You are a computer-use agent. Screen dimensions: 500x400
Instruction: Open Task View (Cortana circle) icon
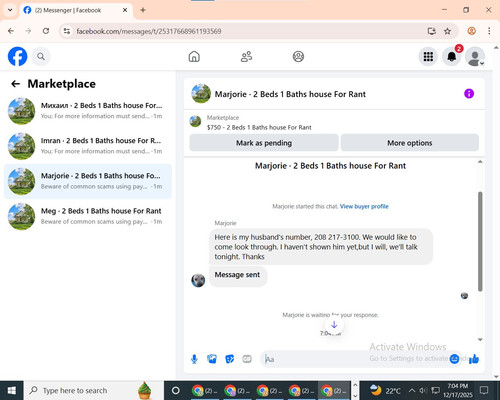[176, 390]
